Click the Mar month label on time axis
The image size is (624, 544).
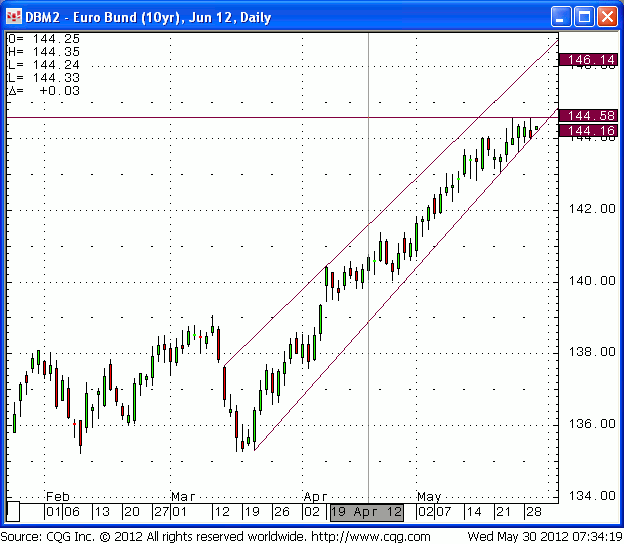pos(183,496)
